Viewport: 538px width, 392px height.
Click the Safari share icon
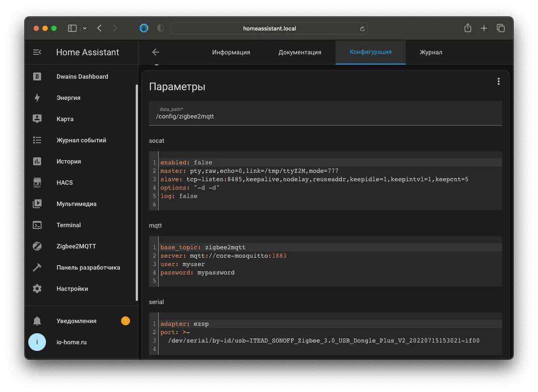click(468, 28)
